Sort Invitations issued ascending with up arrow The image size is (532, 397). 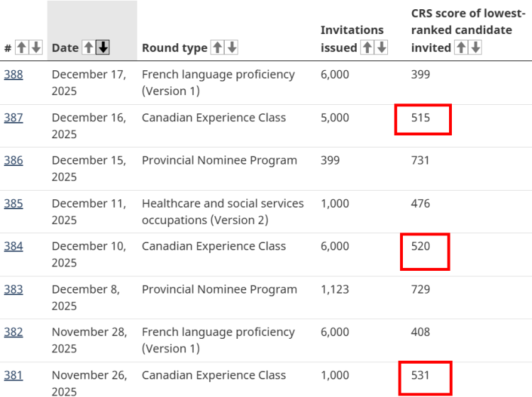368,47
